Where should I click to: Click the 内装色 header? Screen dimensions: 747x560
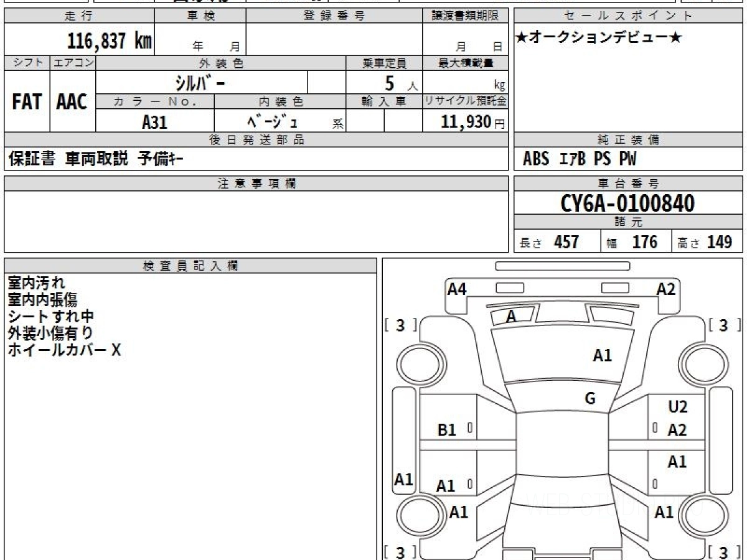[280, 101]
